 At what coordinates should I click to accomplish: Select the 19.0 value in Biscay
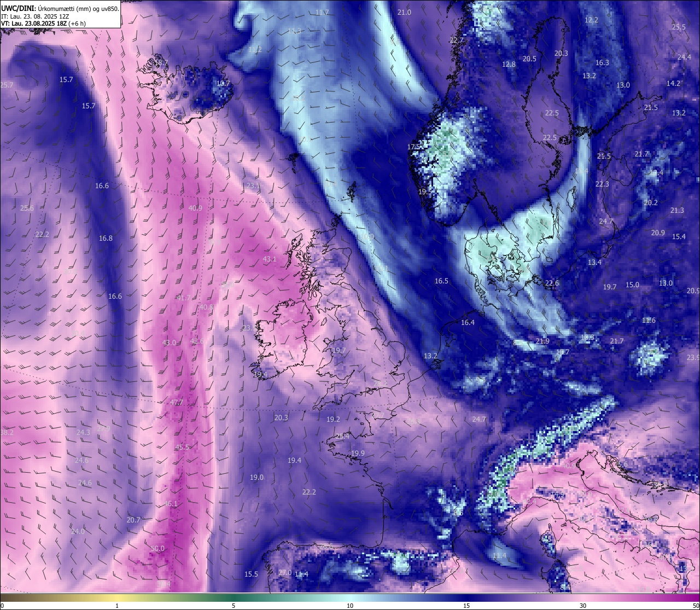256,477
